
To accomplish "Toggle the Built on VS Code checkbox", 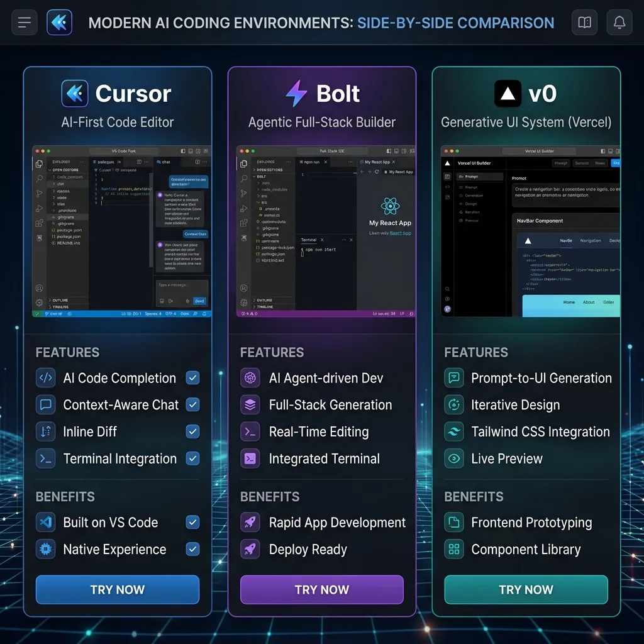I will pyautogui.click(x=192, y=523).
